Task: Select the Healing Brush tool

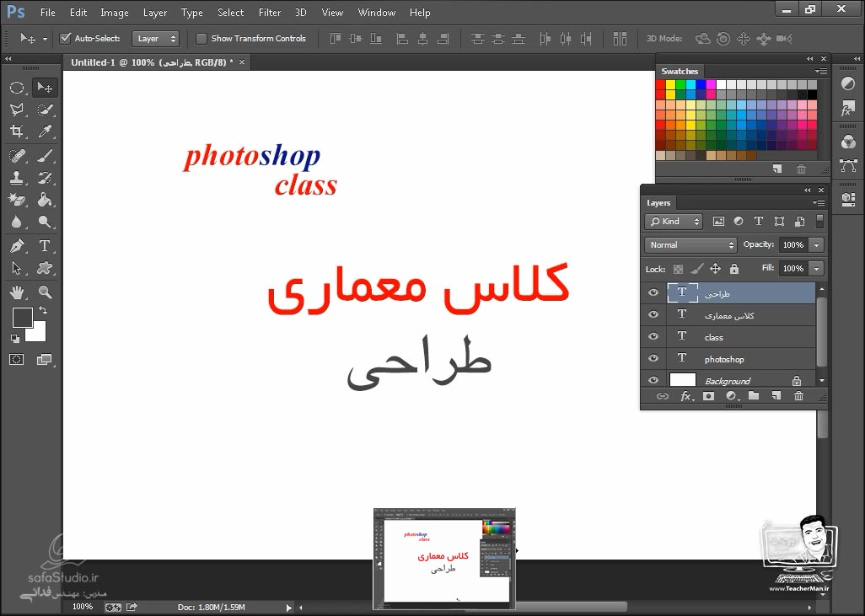Action: (x=17, y=156)
